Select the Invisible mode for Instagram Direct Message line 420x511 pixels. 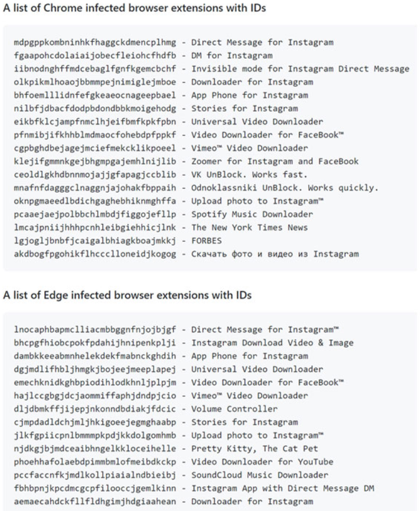click(211, 69)
